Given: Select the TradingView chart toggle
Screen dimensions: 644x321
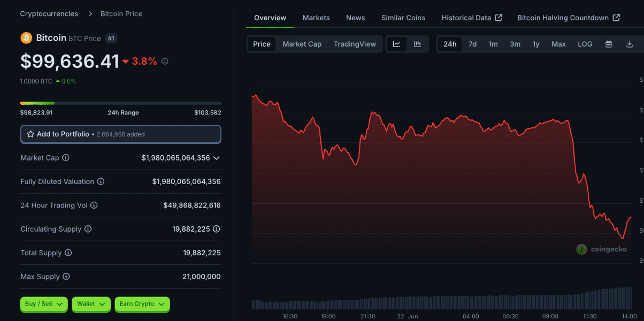Looking at the screenshot, I should [355, 44].
